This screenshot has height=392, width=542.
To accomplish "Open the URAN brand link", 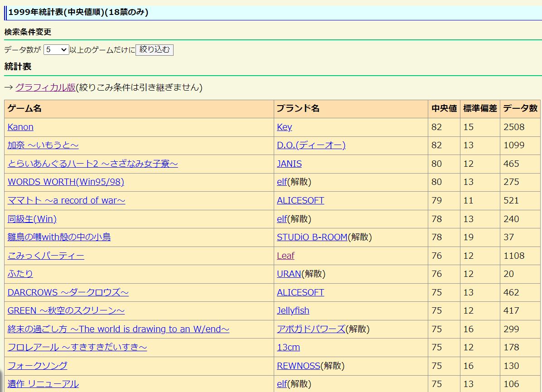I will pos(289,274).
